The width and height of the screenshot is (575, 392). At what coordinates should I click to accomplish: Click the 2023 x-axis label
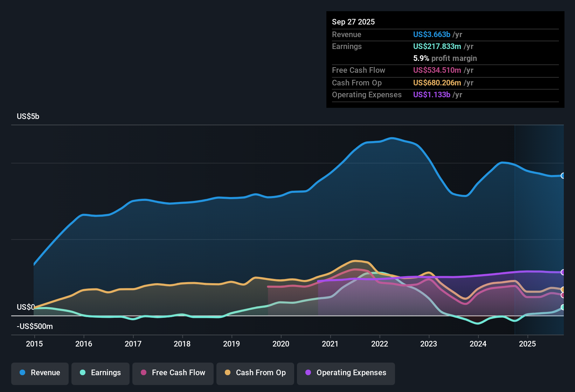(429, 344)
